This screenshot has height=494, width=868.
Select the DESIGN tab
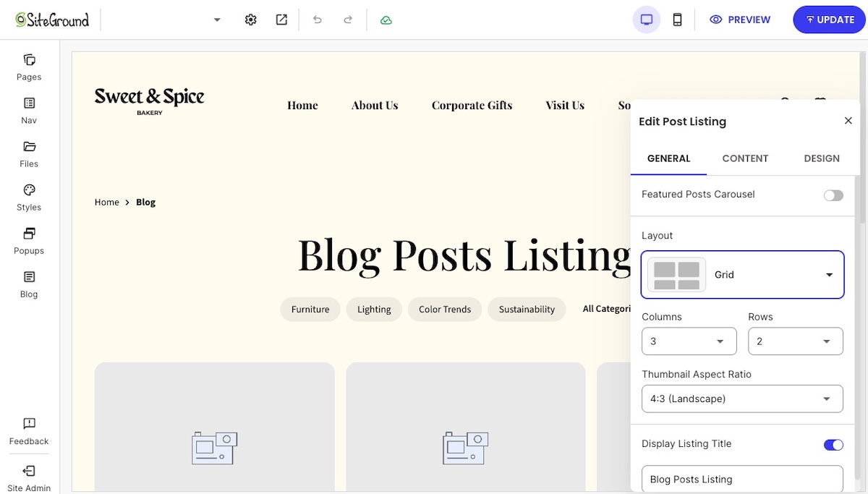click(x=822, y=158)
